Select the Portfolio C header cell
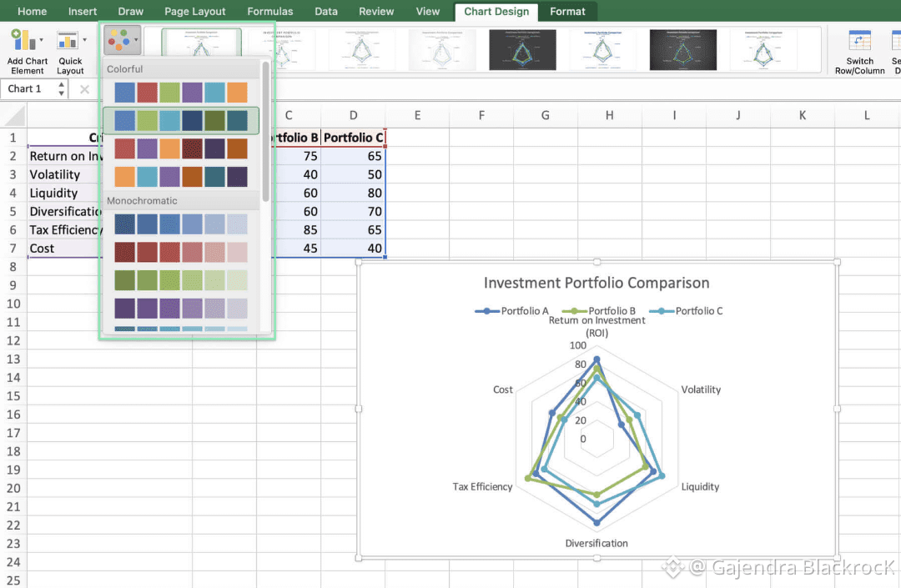 pos(353,138)
